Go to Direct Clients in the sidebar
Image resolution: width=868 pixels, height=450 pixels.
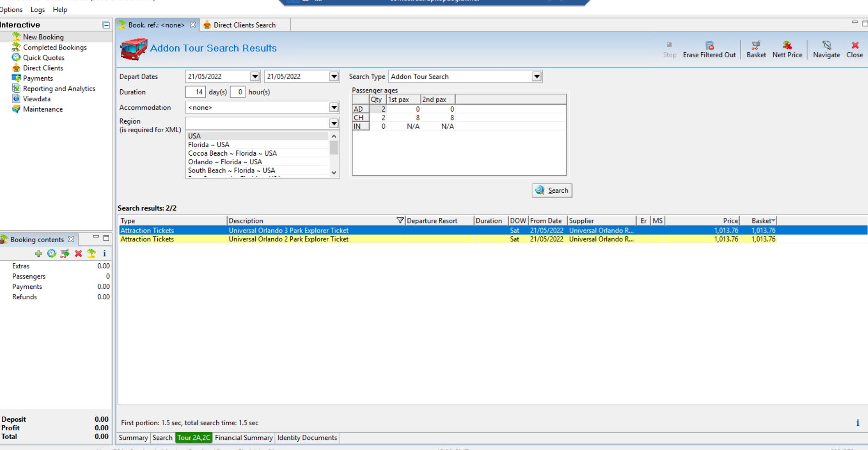pos(43,68)
